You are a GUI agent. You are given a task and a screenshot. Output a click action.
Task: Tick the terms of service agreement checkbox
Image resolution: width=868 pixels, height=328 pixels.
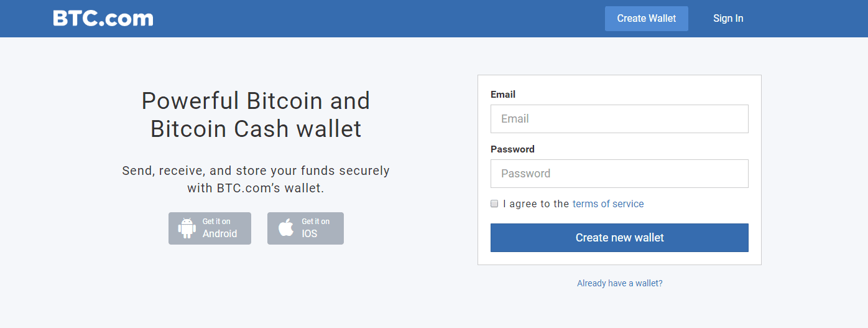coord(494,204)
